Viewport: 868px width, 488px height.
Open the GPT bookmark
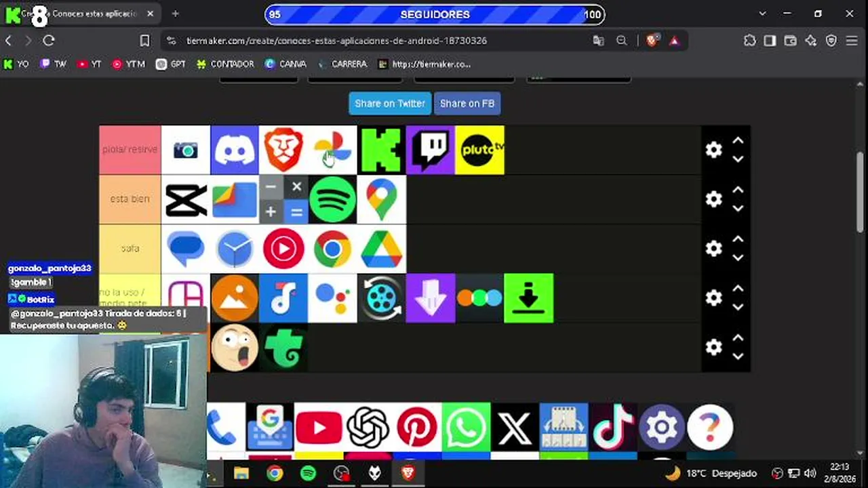coord(171,64)
